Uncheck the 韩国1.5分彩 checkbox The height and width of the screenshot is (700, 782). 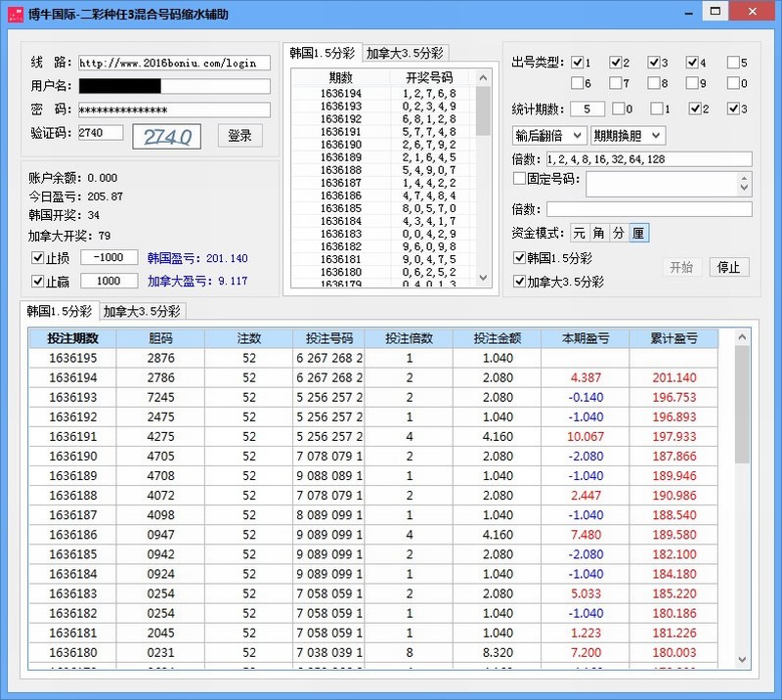point(518,258)
